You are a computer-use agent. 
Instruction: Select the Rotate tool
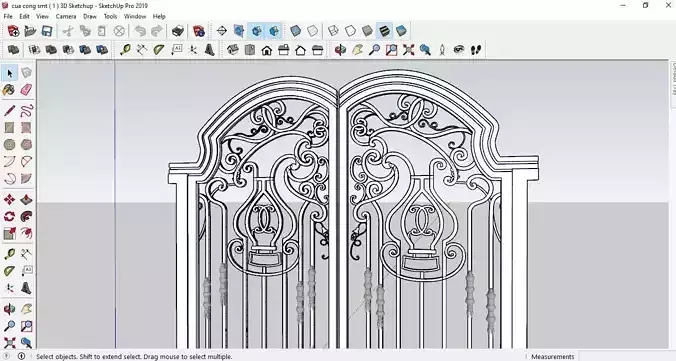tap(9, 216)
